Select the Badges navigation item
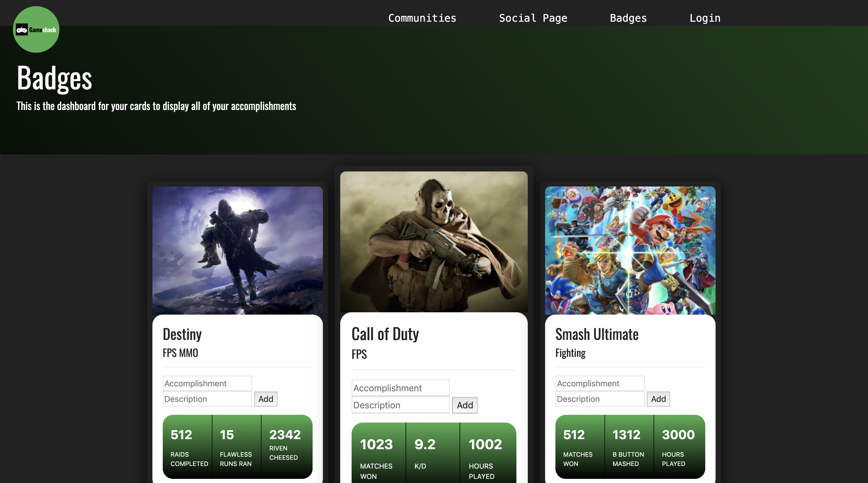 click(x=628, y=18)
